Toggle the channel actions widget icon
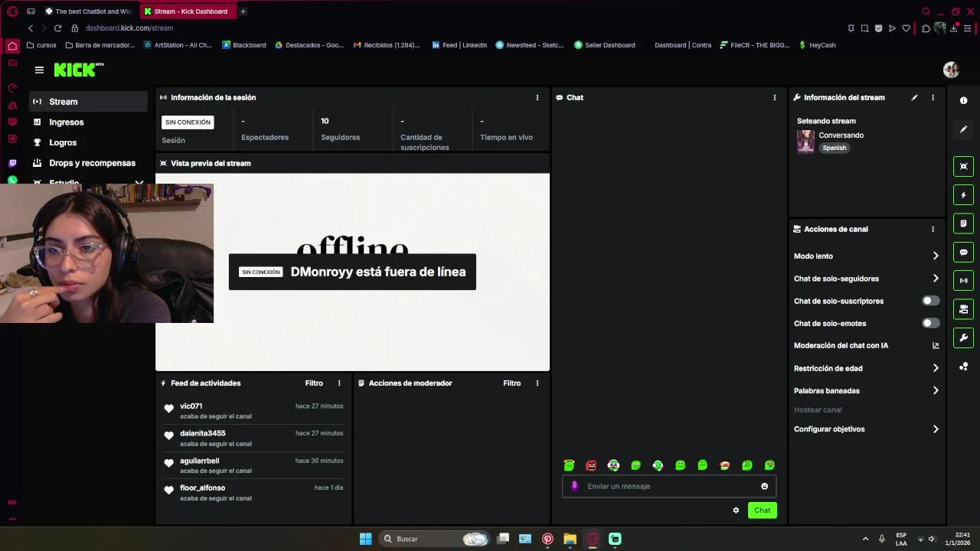980x551 pixels. 963,309
